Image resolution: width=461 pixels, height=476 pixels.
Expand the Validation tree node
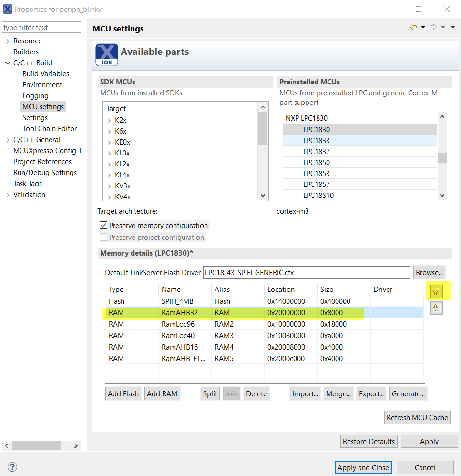pos(8,195)
